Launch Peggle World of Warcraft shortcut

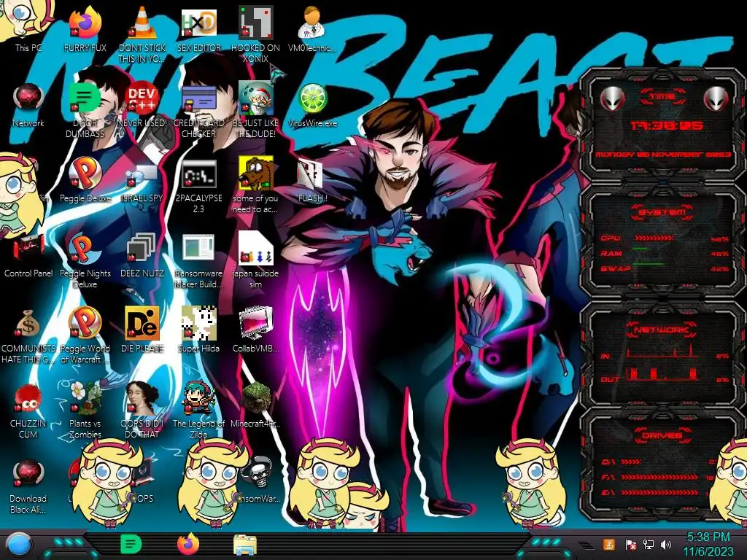pos(85,335)
